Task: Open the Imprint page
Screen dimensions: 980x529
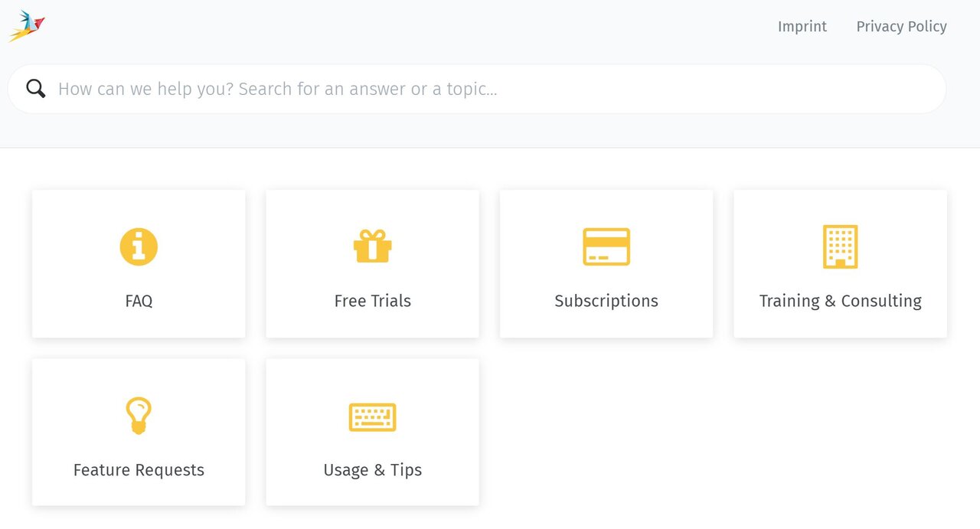Action: tap(802, 26)
